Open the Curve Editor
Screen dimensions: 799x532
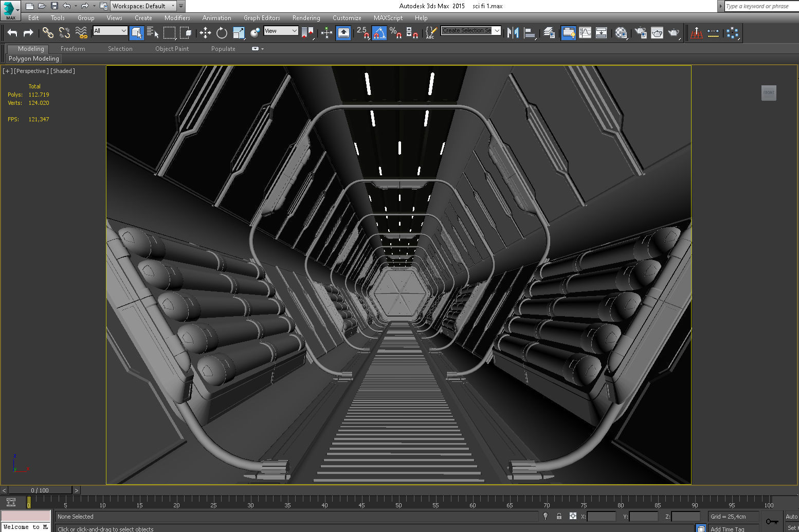click(585, 33)
